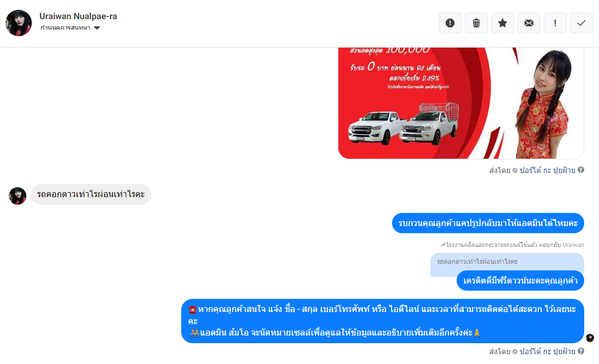The height and width of the screenshot is (364, 599).
Task: Open Uraiwan Nualpae-ra's profile picture in header
Action: click(x=19, y=23)
